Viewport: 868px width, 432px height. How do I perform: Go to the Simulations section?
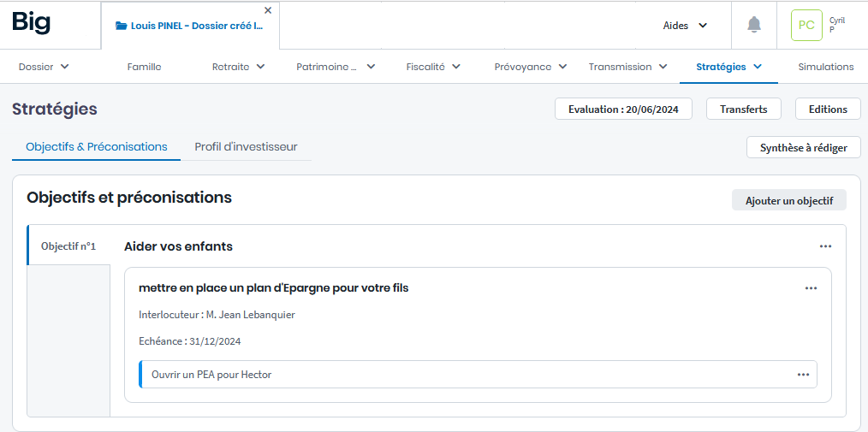tap(825, 67)
